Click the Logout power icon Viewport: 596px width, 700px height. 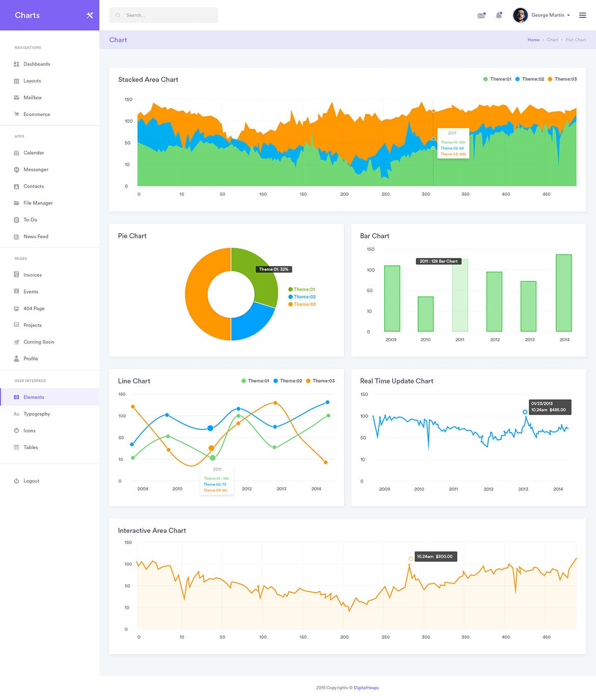[x=16, y=481]
